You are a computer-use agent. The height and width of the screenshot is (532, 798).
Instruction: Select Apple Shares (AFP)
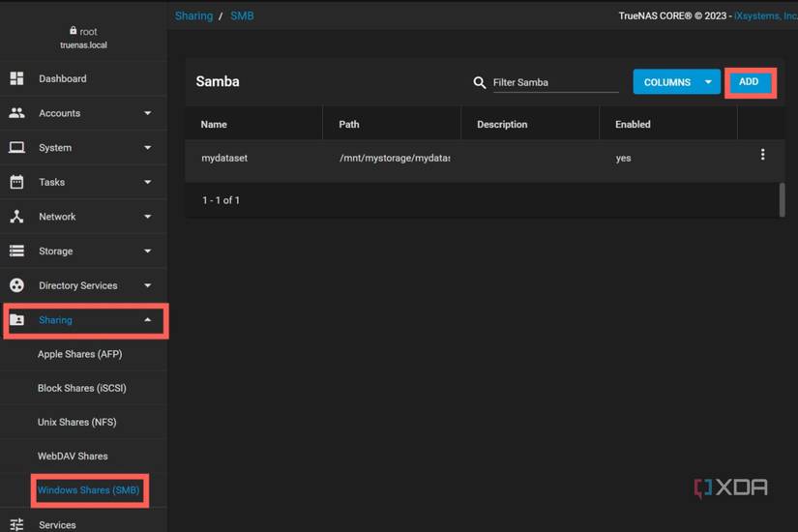80,354
